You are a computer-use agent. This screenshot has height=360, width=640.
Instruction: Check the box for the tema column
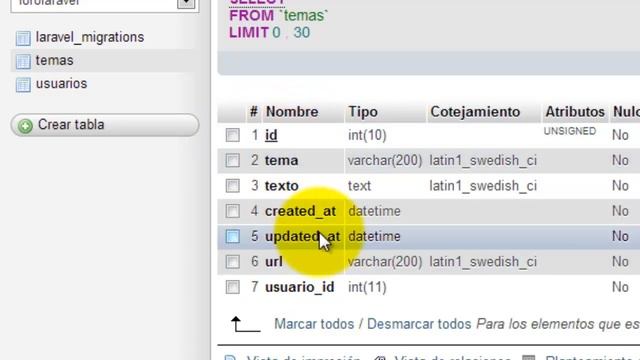pos(233,160)
